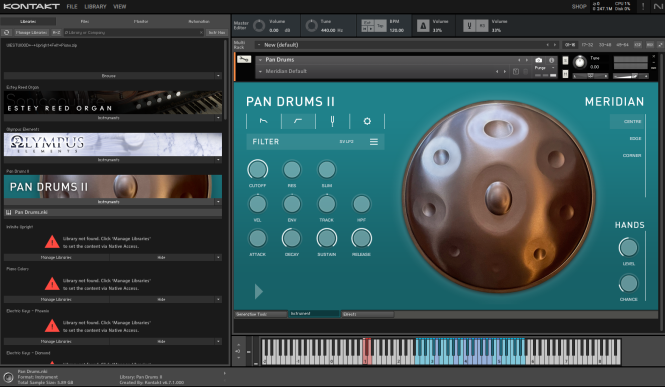Select the CORNER articulation
This screenshot has width=665, height=387.
[x=632, y=156]
